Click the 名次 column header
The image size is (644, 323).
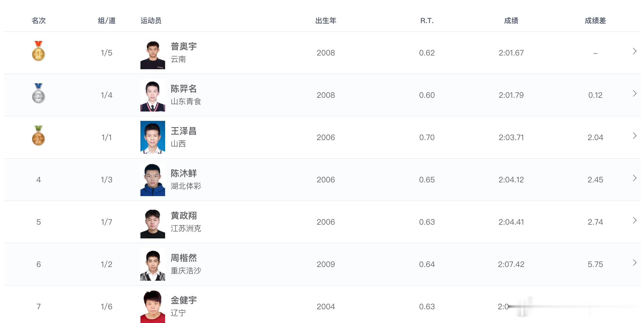(39, 21)
